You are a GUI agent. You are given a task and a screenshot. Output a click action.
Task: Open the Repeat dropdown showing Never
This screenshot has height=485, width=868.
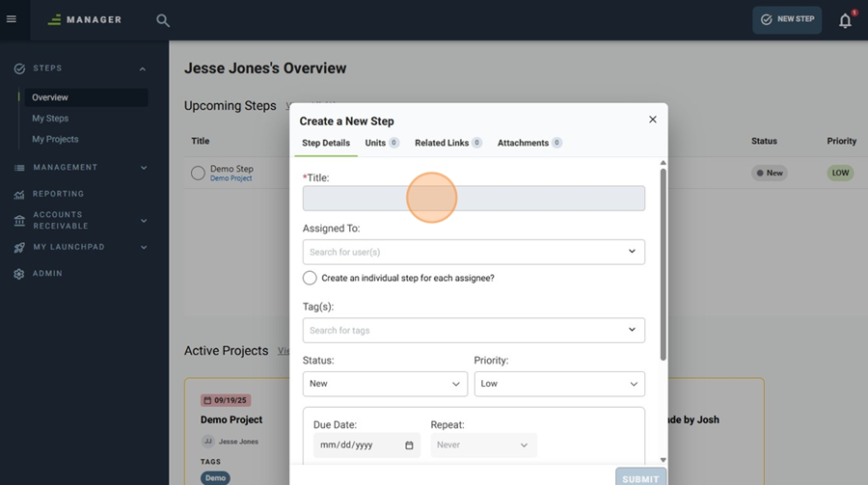click(484, 445)
